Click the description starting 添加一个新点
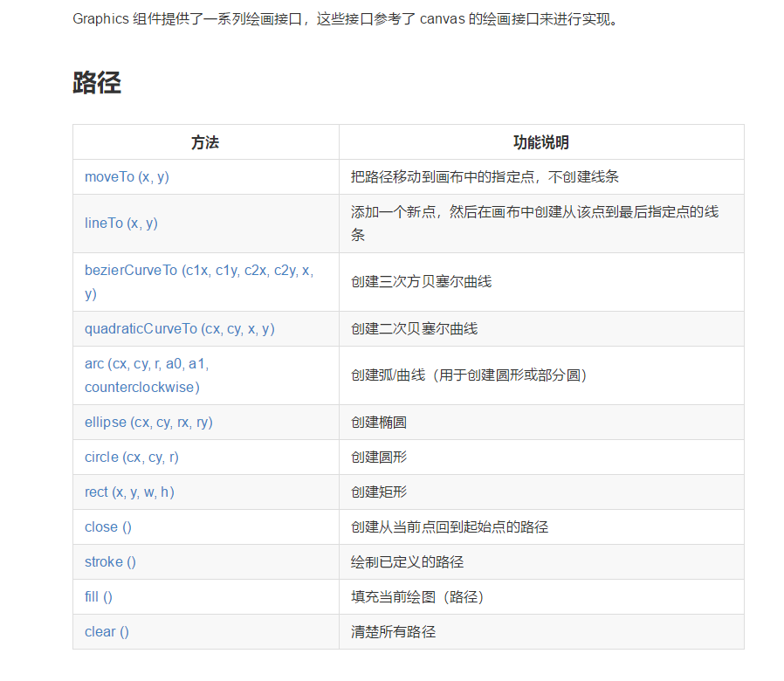The width and height of the screenshot is (784, 681). (534, 224)
